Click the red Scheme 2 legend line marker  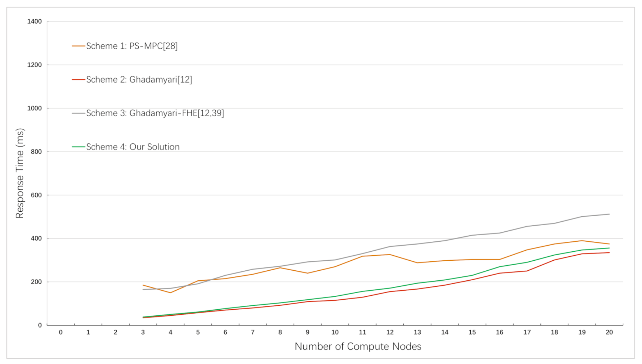pyautogui.click(x=78, y=79)
